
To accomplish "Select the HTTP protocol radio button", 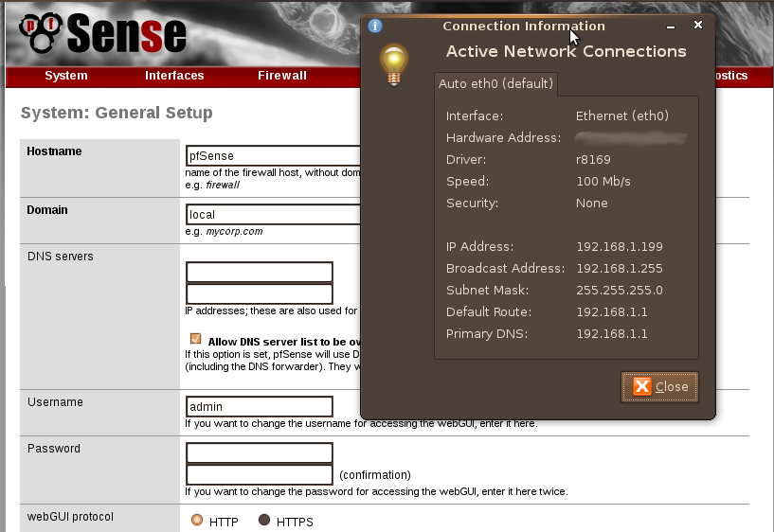I will click(x=197, y=520).
